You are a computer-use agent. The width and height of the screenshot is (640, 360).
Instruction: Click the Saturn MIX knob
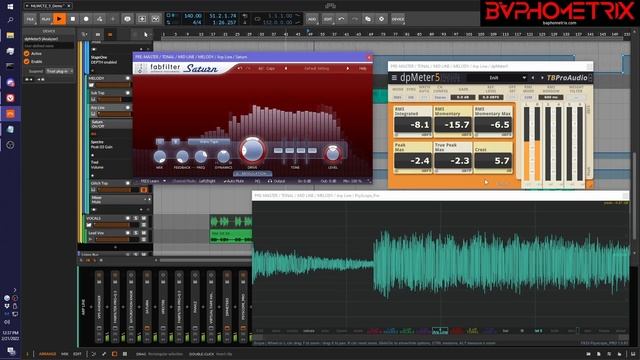tap(160, 156)
